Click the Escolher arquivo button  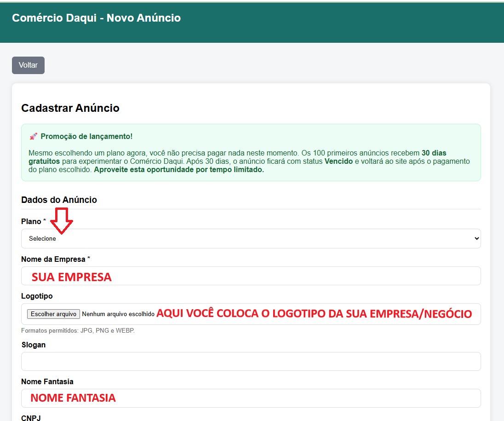[x=53, y=314]
